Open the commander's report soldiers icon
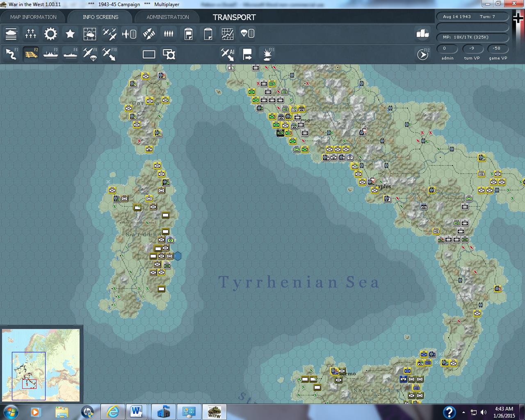Screen dimensions: 525x420 (x=169, y=34)
